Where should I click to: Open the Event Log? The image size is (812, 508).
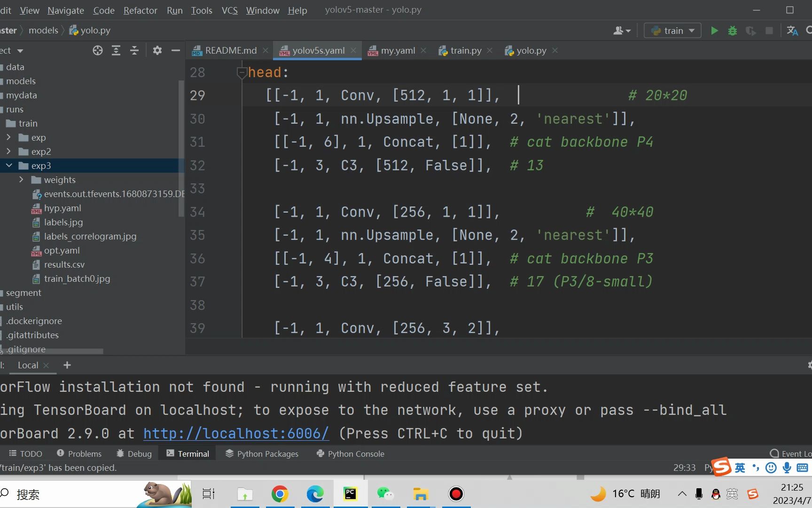[791, 454]
